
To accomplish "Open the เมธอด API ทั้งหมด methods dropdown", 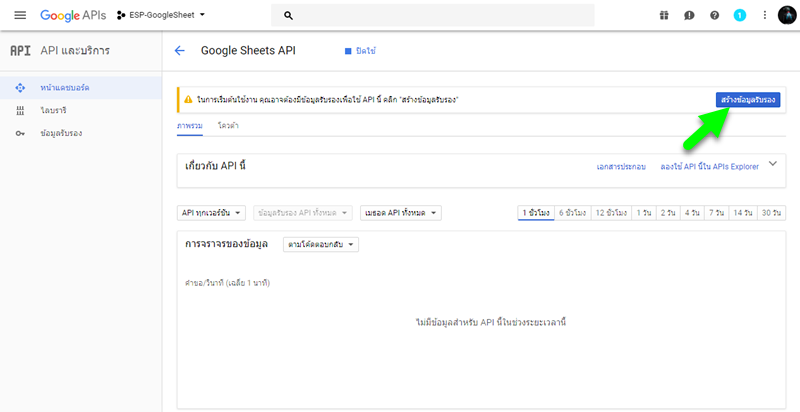I will click(x=401, y=213).
